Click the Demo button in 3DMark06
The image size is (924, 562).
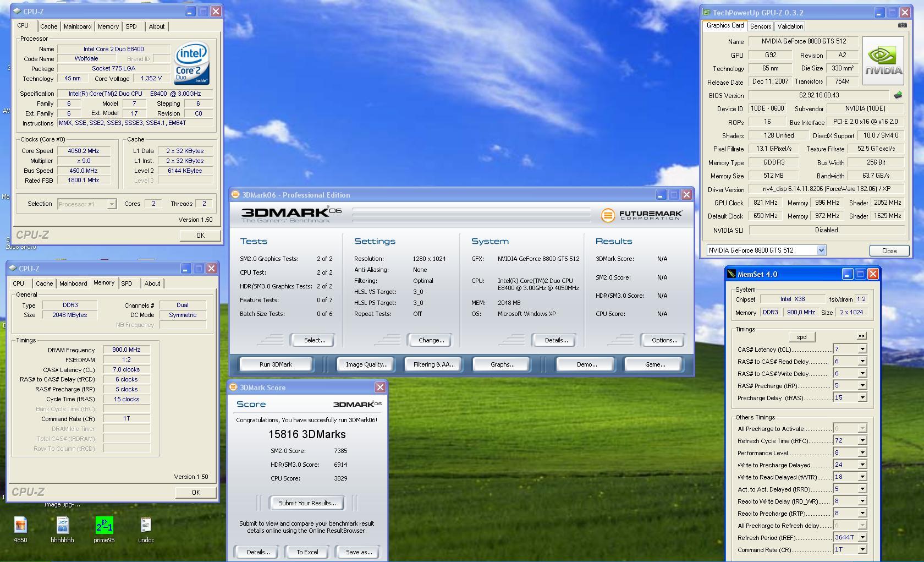(x=587, y=364)
